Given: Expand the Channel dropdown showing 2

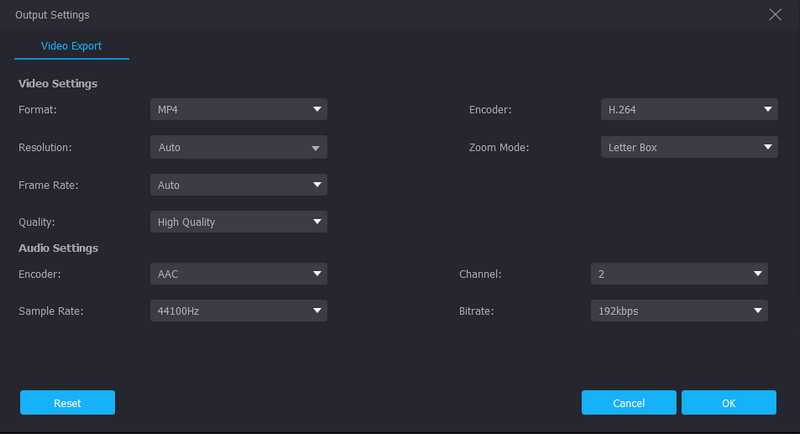Looking at the screenshot, I should [x=679, y=273].
